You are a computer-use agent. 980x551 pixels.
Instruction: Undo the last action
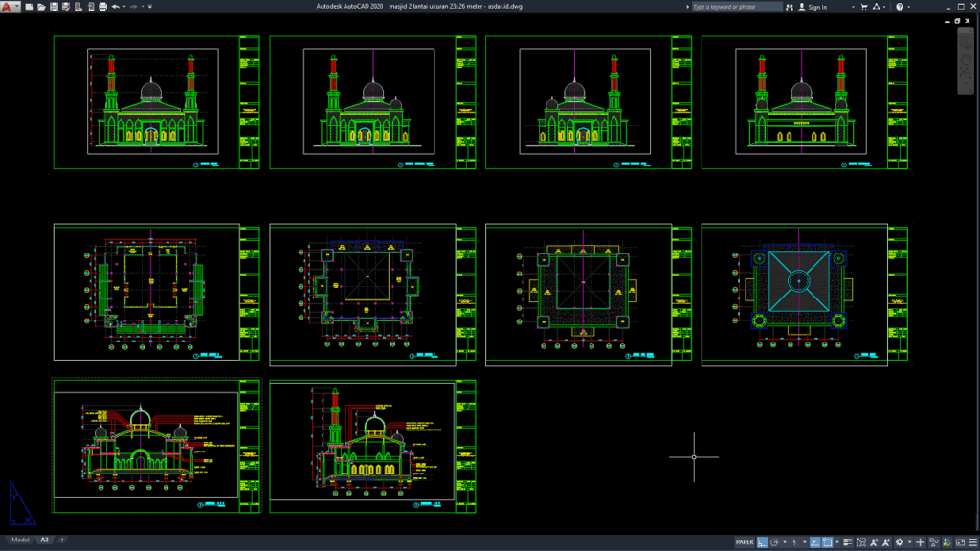[116, 8]
